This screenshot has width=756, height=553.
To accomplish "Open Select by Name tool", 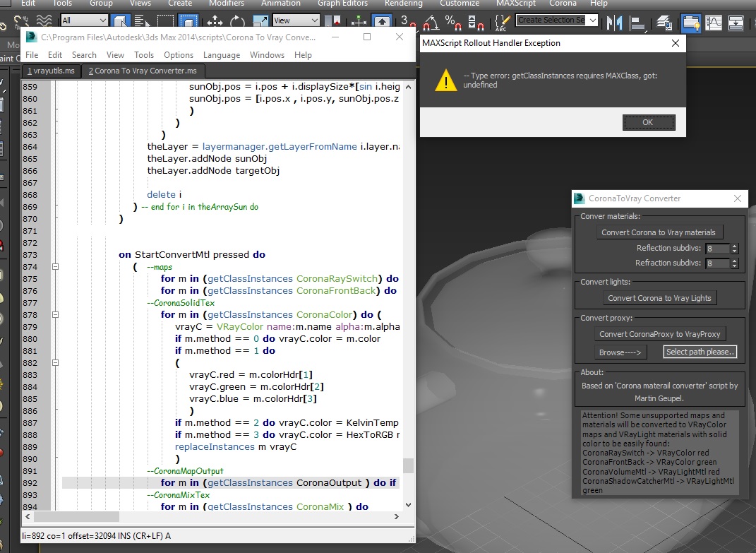I will click(x=142, y=20).
